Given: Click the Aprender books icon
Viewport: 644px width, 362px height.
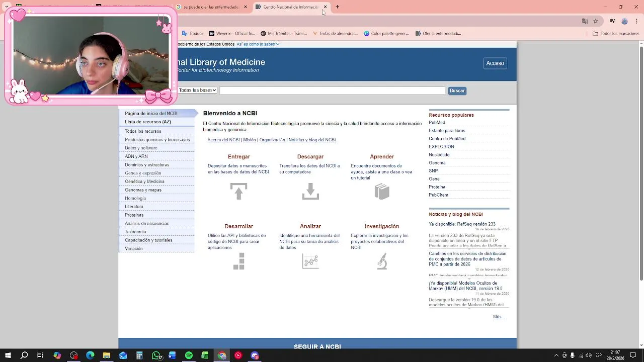Looking at the screenshot, I should [x=382, y=192].
